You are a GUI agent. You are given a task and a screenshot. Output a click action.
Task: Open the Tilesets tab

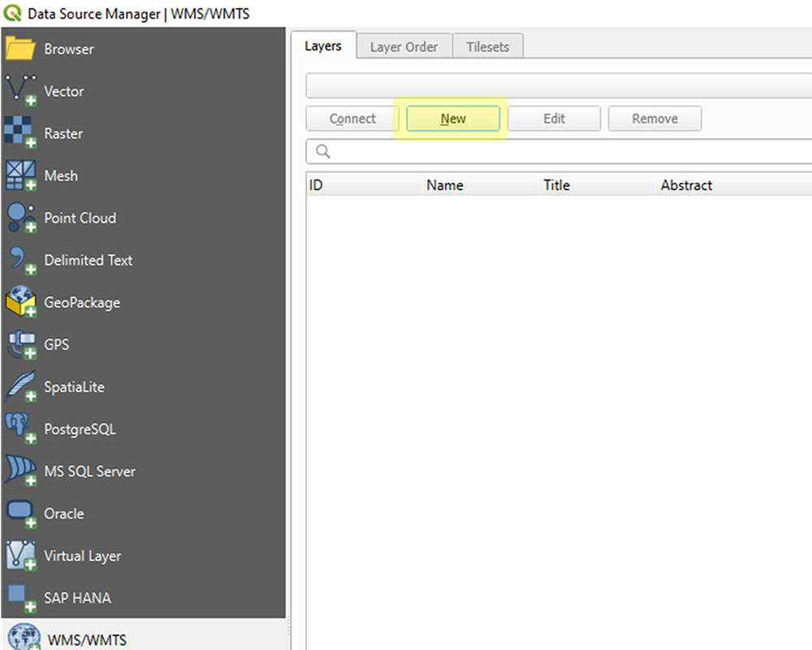pos(487,46)
